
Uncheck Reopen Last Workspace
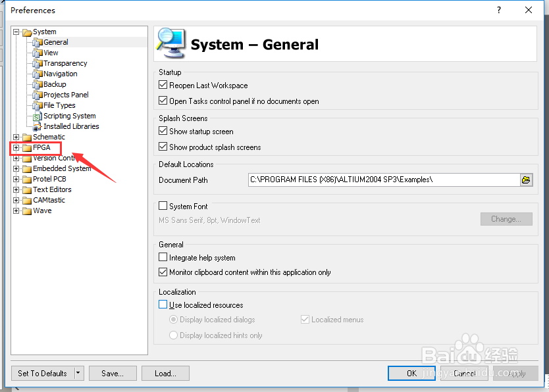pyautogui.click(x=163, y=85)
